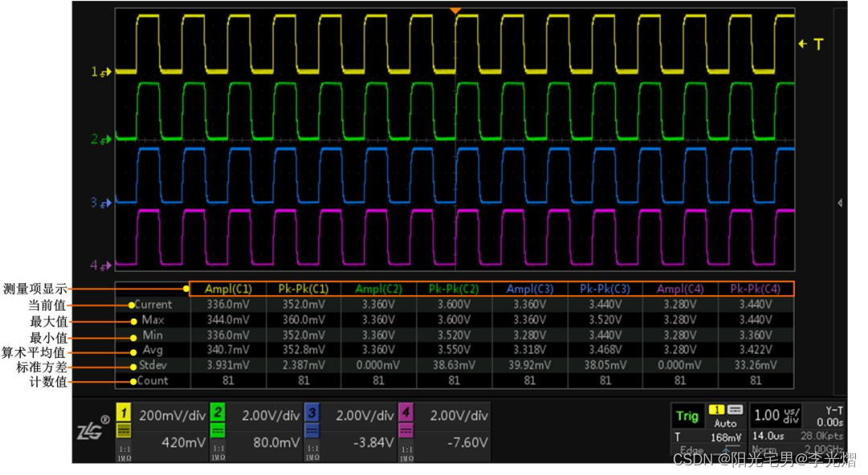This screenshot has height=475, width=868.
Task: Toggle channel 2 DC coupling icon
Action: [218, 430]
